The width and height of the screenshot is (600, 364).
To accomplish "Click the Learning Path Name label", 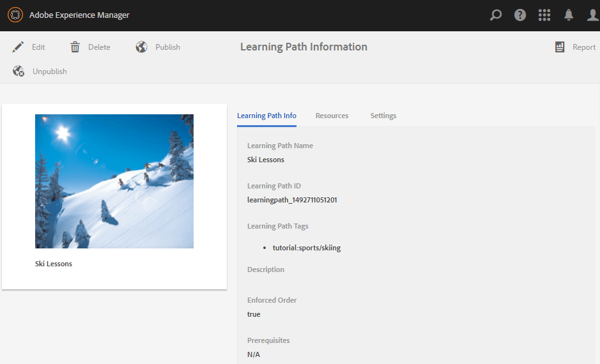I will (x=280, y=146).
